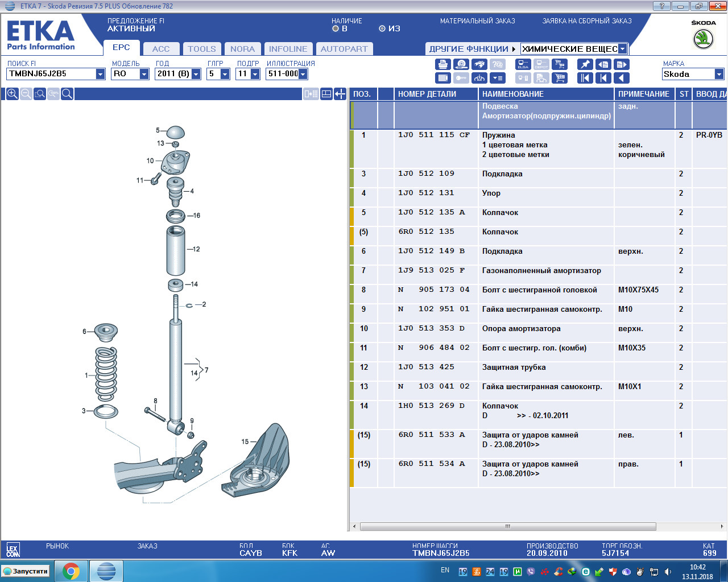Screen dimensions: 728x582
Task: Switch to the INFOLINE tab
Action: pos(288,49)
